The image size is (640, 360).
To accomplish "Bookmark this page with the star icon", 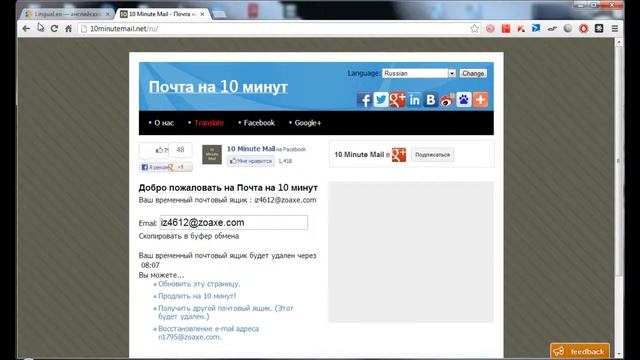I will tap(474, 29).
